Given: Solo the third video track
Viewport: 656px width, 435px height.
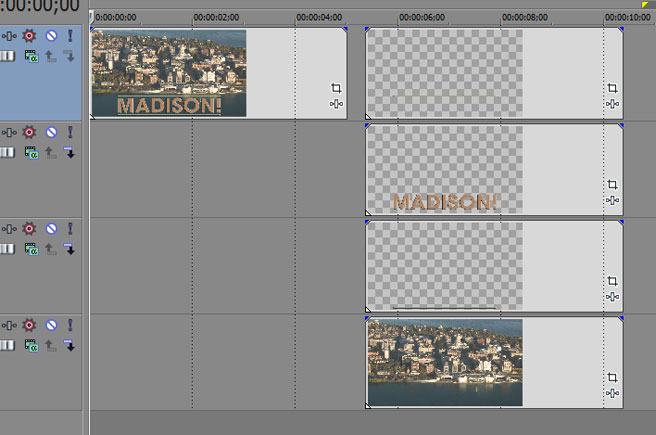Looking at the screenshot, I should pos(70,228).
